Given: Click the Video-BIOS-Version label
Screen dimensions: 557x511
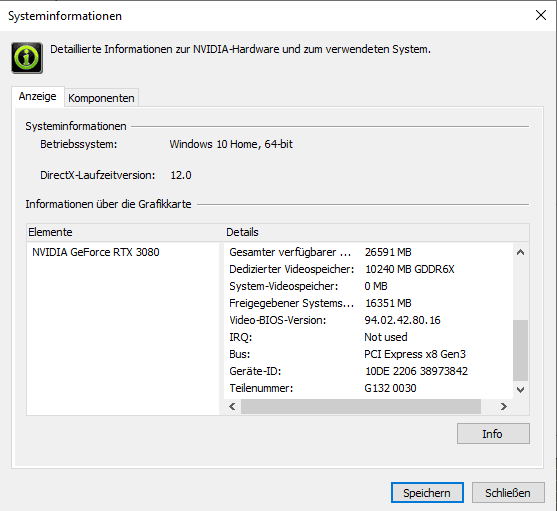Looking at the screenshot, I should pos(277,320).
